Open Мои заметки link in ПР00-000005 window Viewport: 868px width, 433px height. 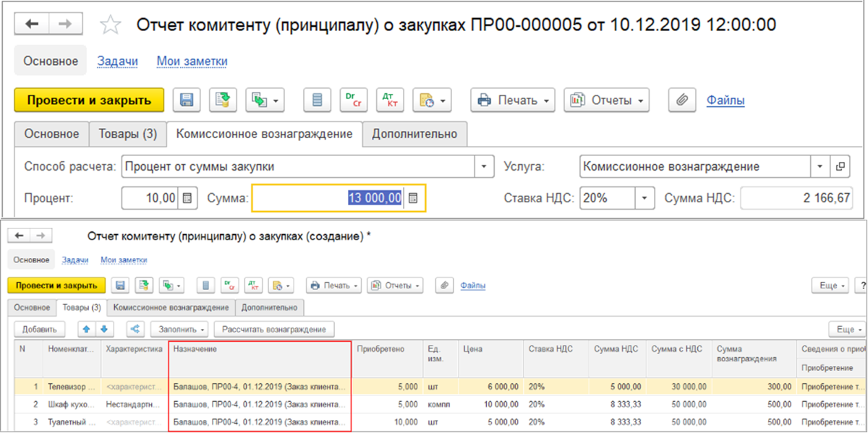point(192,61)
